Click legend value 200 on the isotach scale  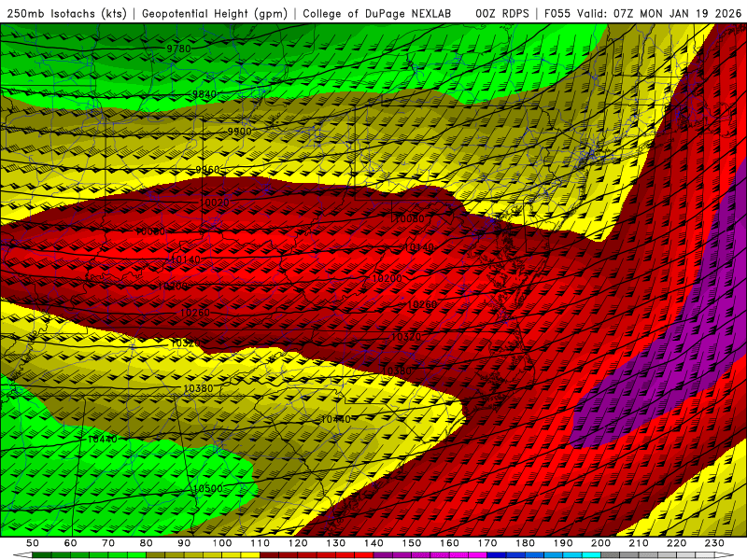tap(600, 543)
